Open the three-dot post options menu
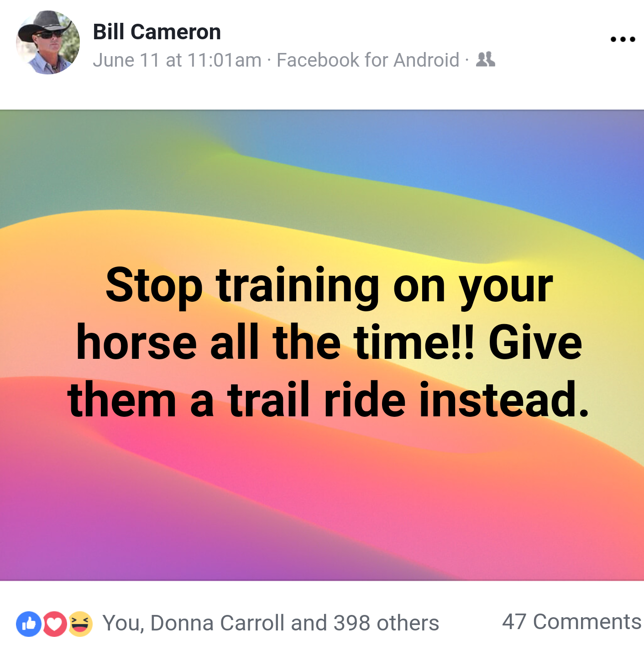The width and height of the screenshot is (644, 651). tap(623, 39)
